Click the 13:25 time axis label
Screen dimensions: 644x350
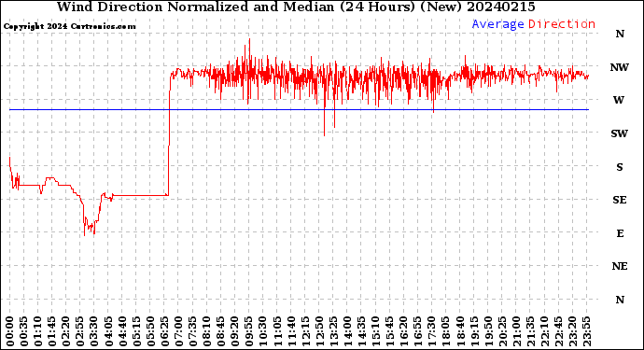click(x=333, y=331)
